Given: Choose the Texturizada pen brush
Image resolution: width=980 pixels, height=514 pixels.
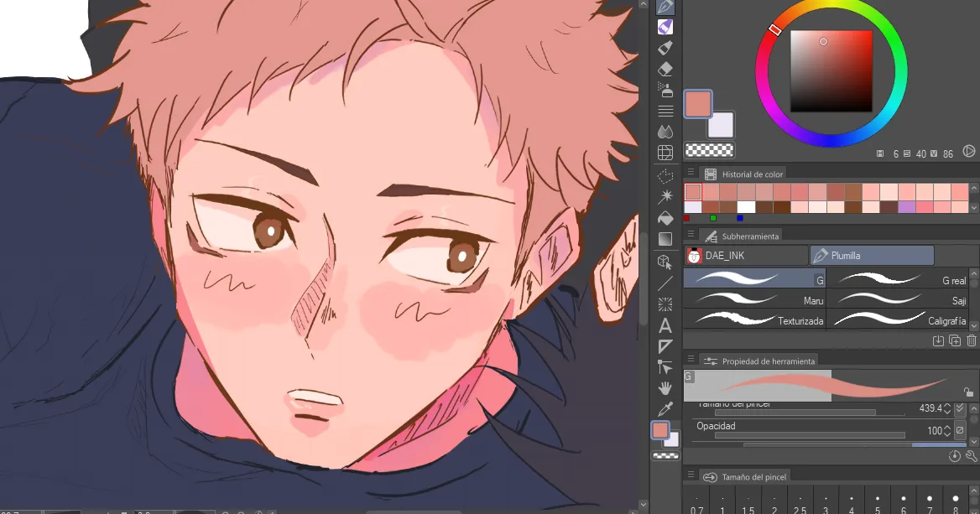Looking at the screenshot, I should coord(754,319).
